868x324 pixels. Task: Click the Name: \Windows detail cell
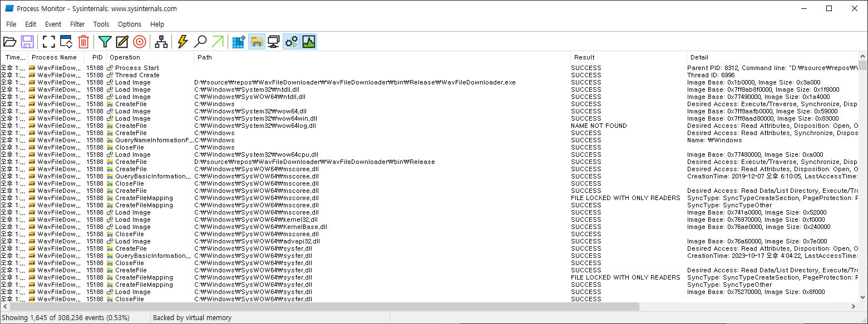click(714, 140)
